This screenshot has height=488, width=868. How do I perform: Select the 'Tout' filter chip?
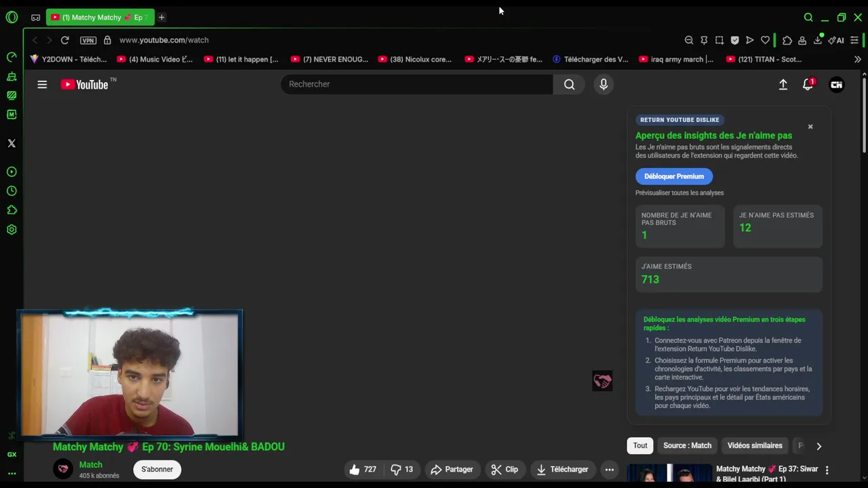[x=640, y=445]
